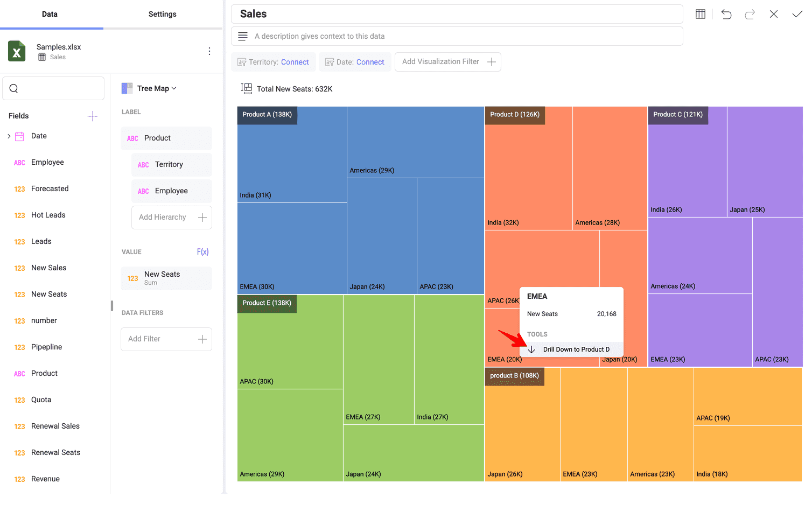
Task: Open the Tree Map visualization dropdown
Action: tap(156, 88)
